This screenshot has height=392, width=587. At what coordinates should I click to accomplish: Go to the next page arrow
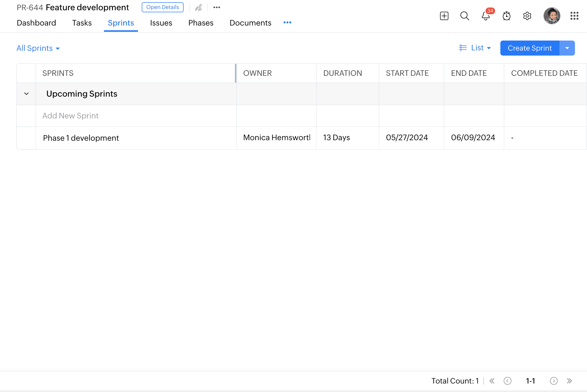pyautogui.click(x=553, y=381)
